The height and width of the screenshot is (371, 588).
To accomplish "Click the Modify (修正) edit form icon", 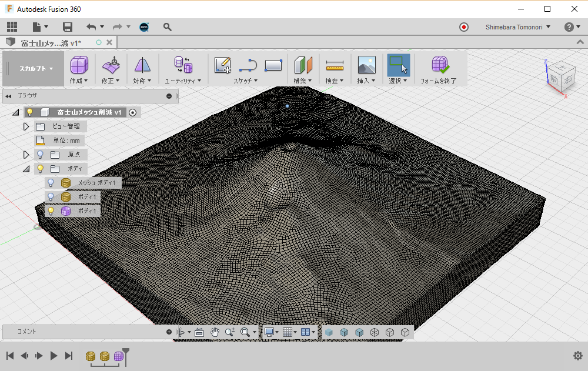I will 111,65.
